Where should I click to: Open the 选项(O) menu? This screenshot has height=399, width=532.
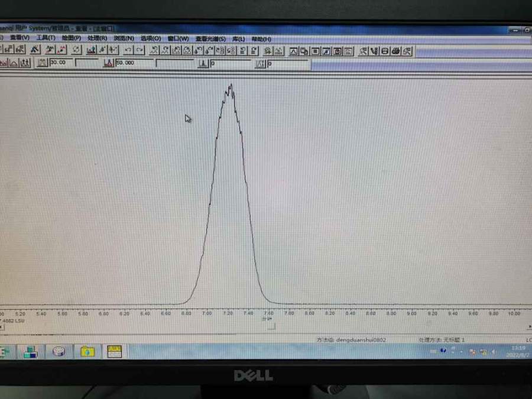[x=150, y=38]
